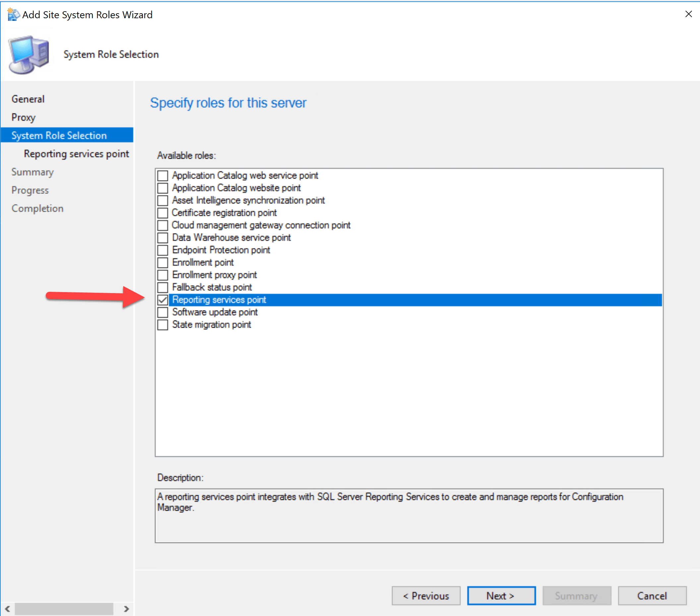Uncheck Reporting services point checkbox
This screenshot has height=616, width=700.
(163, 300)
